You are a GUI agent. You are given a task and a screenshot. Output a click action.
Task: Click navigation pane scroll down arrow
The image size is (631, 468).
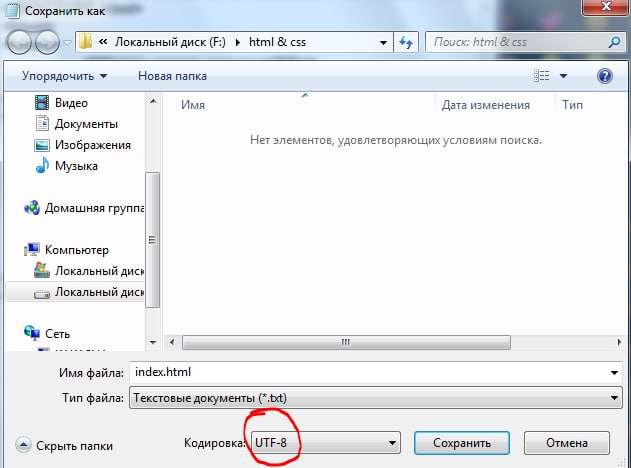(x=153, y=342)
